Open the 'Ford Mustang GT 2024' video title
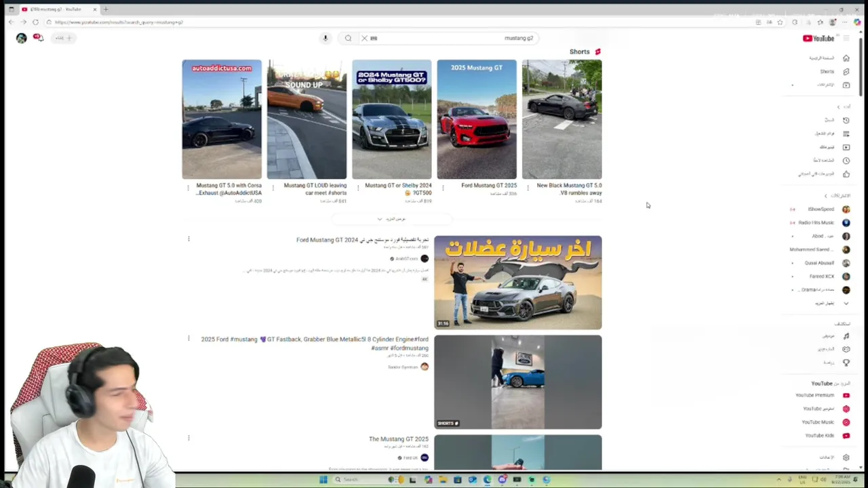Viewport: 868px width, 488px height. click(362, 240)
